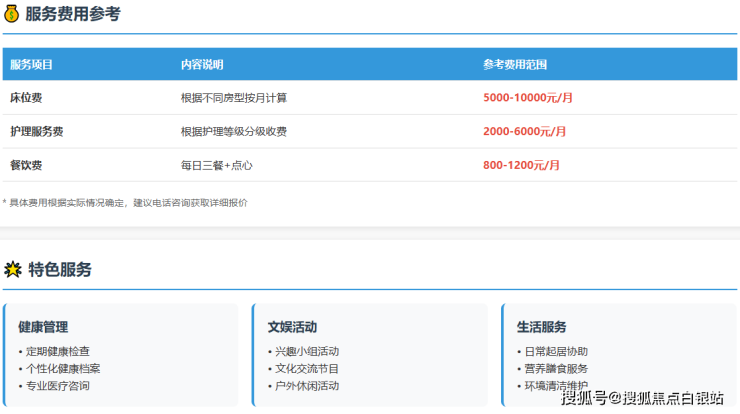Open the 生活服务 card title
Viewport: 740px width, 414px height.
[541, 327]
